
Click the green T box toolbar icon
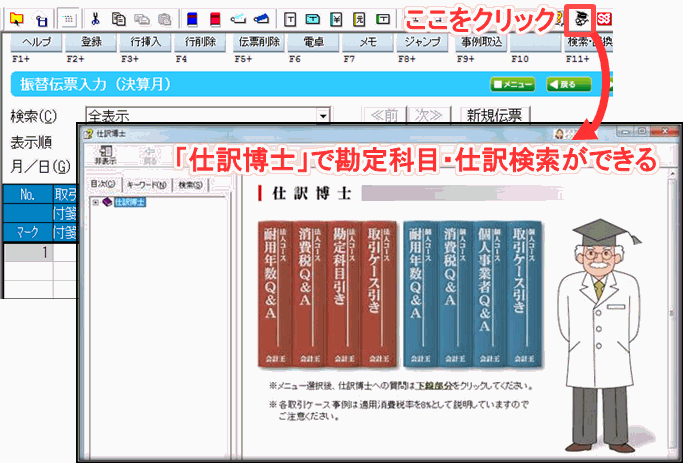(x=383, y=19)
